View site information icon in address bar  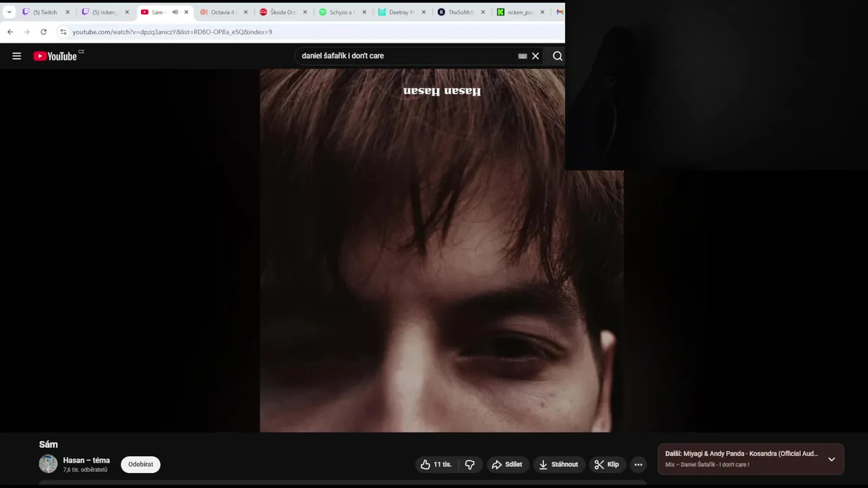(63, 32)
